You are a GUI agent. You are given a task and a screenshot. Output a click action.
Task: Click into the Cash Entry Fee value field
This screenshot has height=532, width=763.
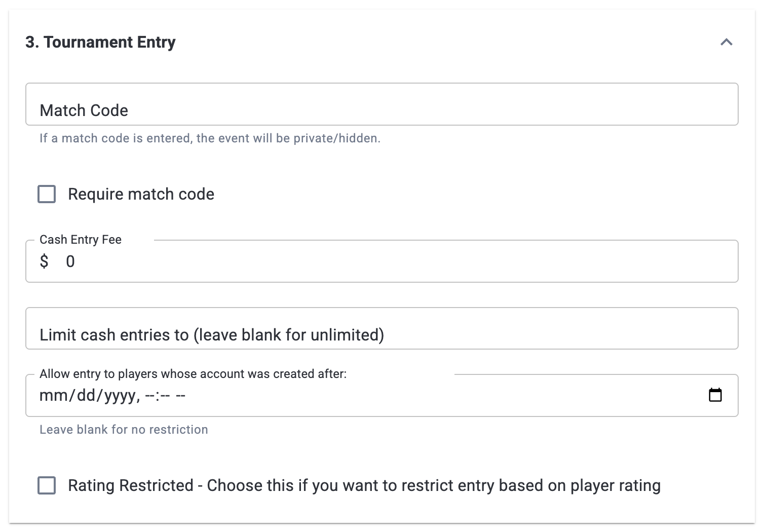[x=395, y=261]
